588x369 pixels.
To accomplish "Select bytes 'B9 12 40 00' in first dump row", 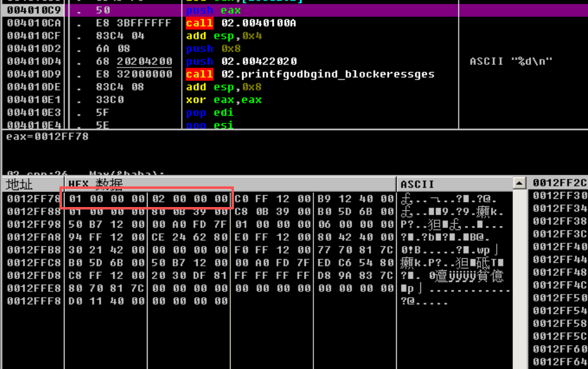I will click(355, 199).
